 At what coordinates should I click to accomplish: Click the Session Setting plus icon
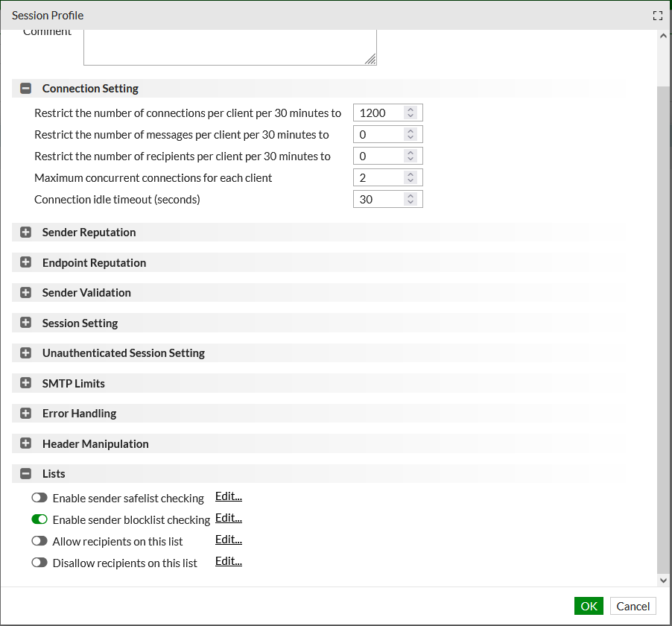26,323
